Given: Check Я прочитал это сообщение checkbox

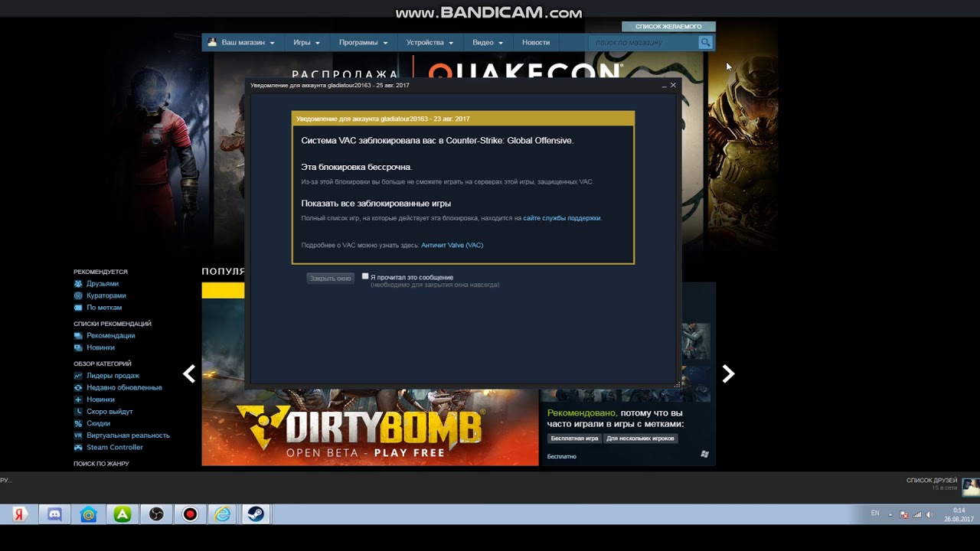Looking at the screenshot, I should [365, 276].
